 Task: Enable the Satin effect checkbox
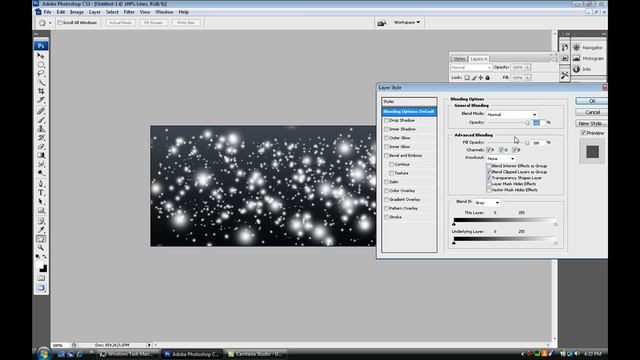(386, 182)
